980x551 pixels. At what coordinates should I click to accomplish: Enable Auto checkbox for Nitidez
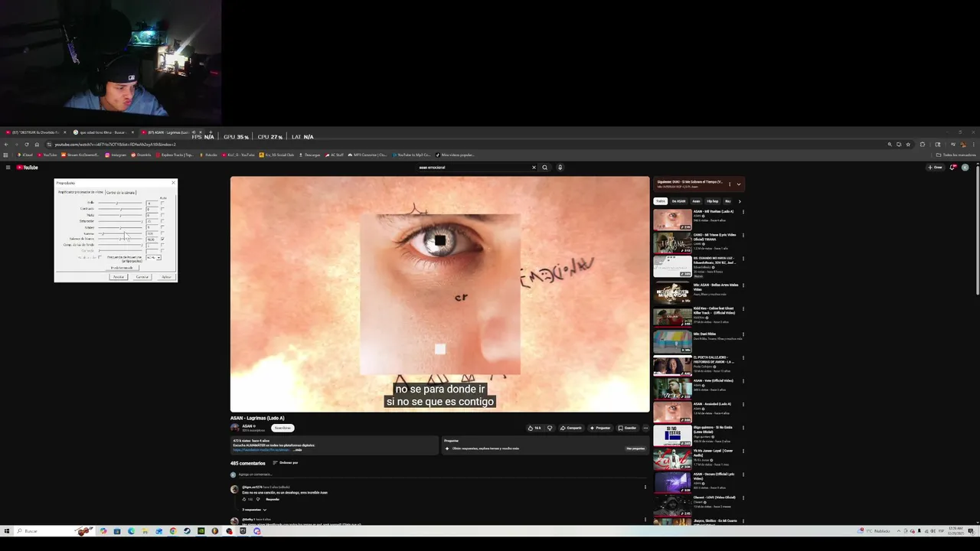(x=162, y=227)
